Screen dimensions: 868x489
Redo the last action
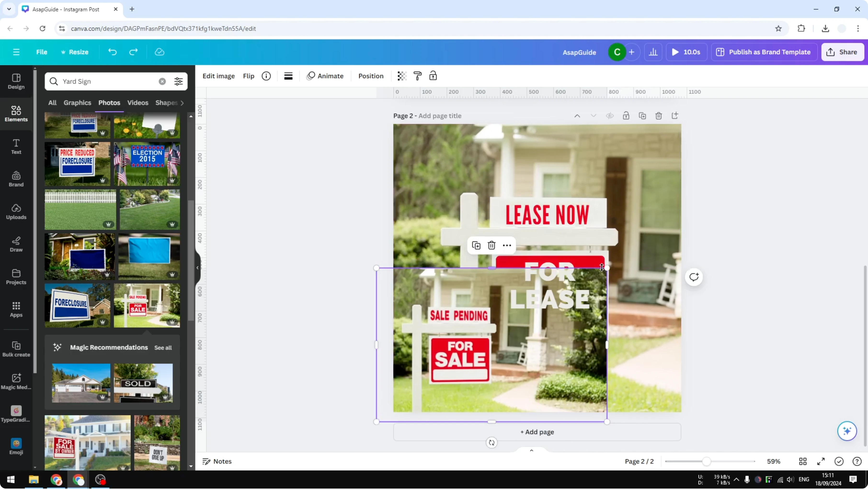point(133,52)
